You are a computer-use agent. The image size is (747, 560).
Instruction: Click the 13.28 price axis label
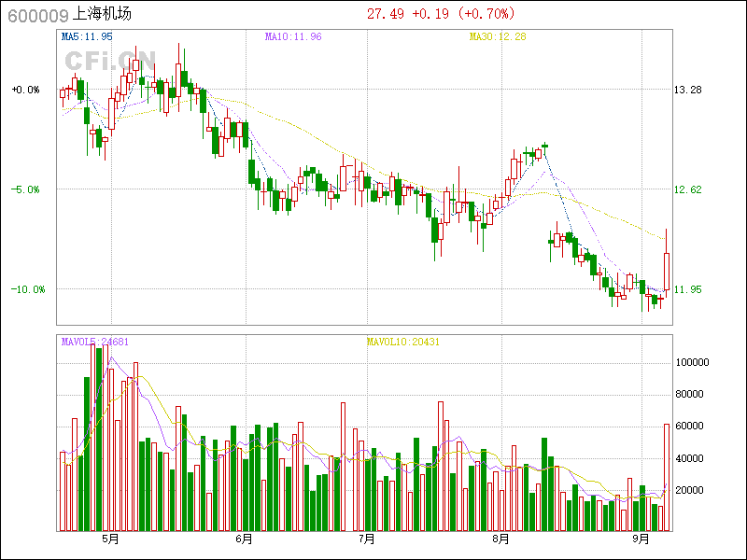point(687,90)
